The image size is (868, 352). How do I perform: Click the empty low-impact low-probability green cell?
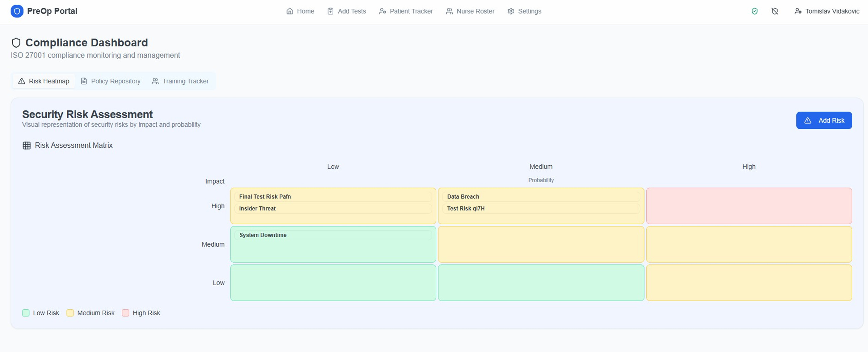click(333, 283)
